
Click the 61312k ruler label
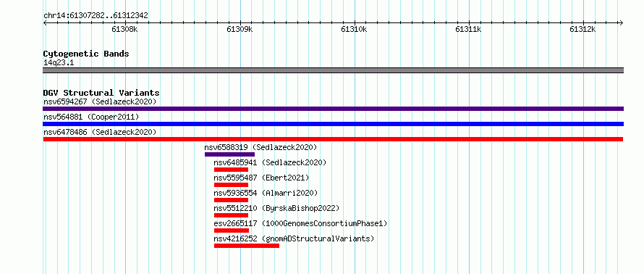pos(582,30)
